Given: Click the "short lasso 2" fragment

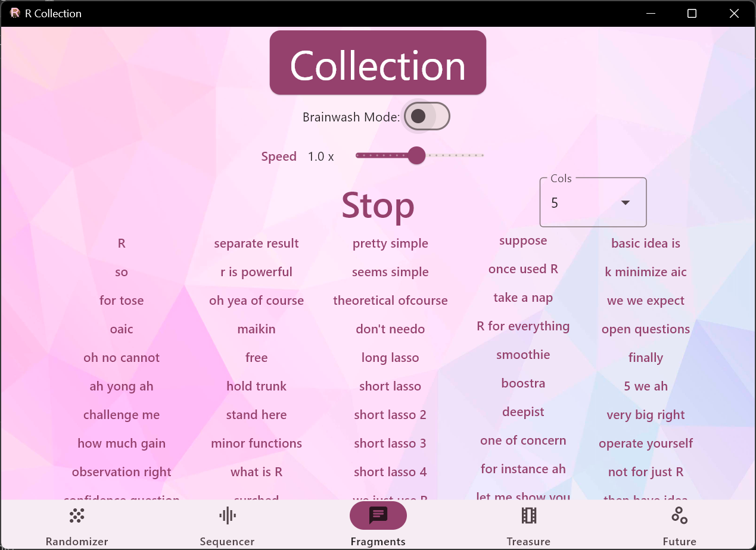Looking at the screenshot, I should pyautogui.click(x=390, y=415).
